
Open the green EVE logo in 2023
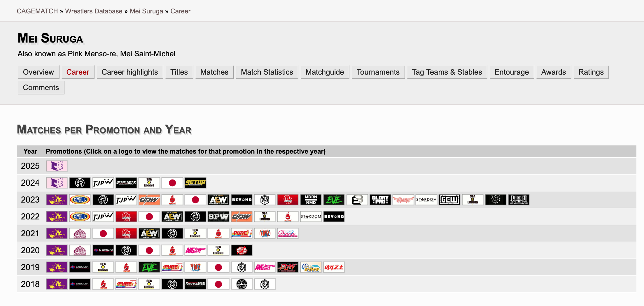coord(334,200)
